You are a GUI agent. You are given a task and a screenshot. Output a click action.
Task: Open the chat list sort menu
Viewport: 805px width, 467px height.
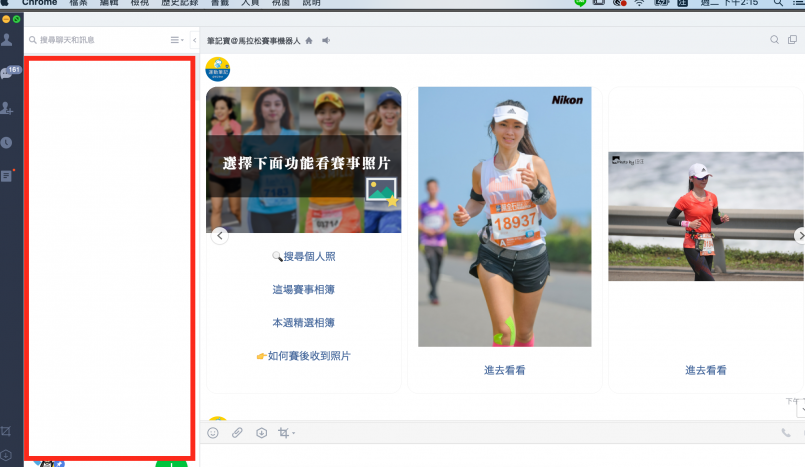click(x=177, y=40)
